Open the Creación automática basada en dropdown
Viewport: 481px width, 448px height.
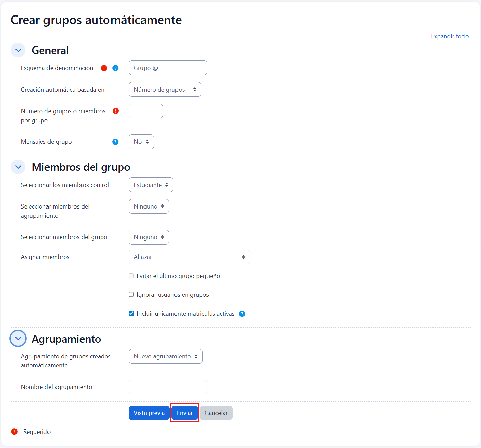click(x=165, y=90)
